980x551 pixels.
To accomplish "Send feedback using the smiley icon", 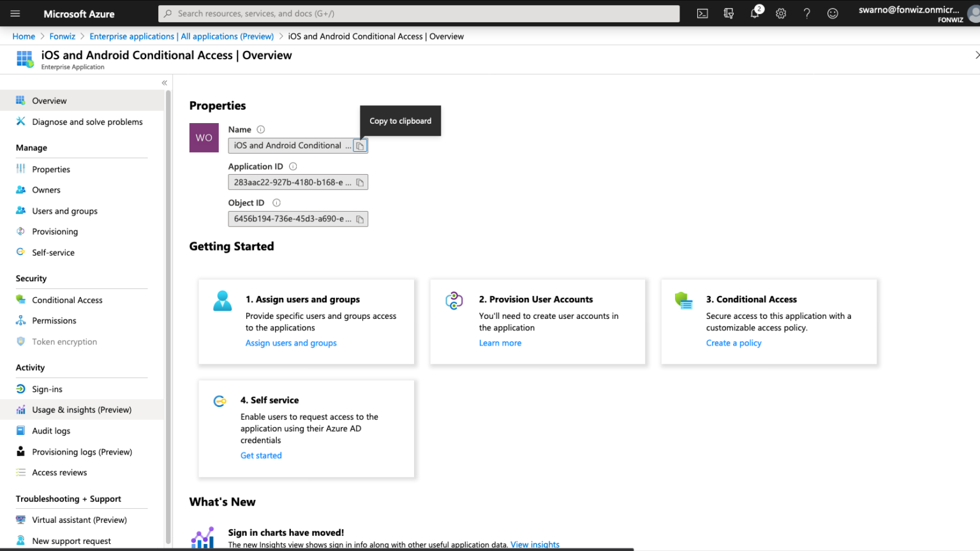I will coord(833,13).
